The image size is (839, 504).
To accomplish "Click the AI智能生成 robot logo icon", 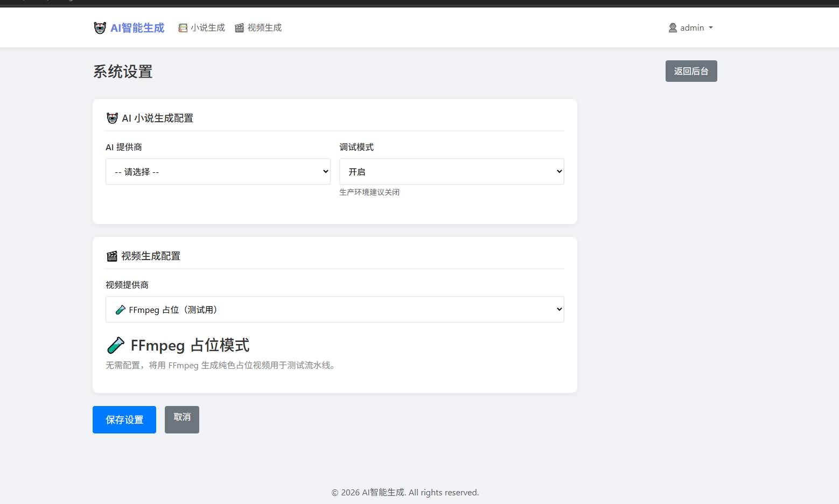I will 100,28.
